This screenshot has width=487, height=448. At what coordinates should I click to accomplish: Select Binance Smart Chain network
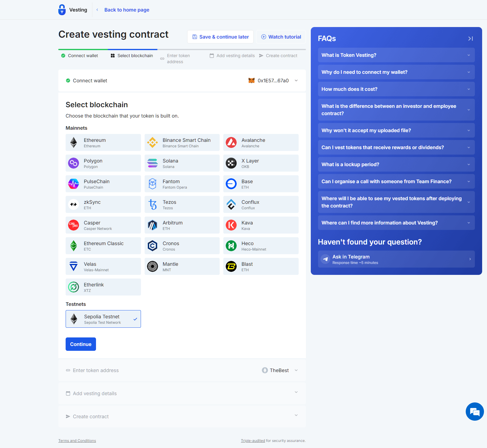coord(182,142)
